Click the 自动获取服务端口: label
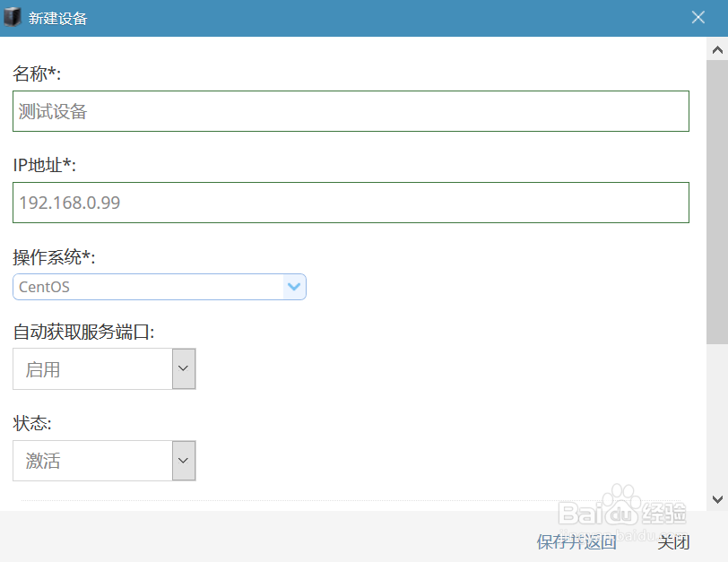 click(83, 332)
